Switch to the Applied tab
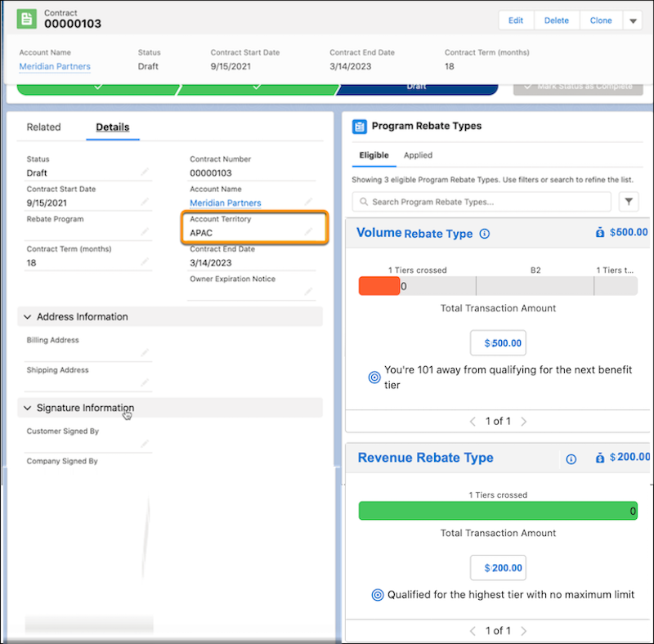 point(418,155)
